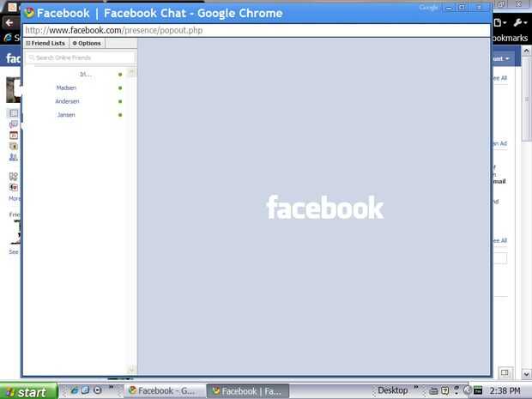Click Show Desktop icon in Quick Launch
Viewport: 532px width, 399px height.
point(86,390)
